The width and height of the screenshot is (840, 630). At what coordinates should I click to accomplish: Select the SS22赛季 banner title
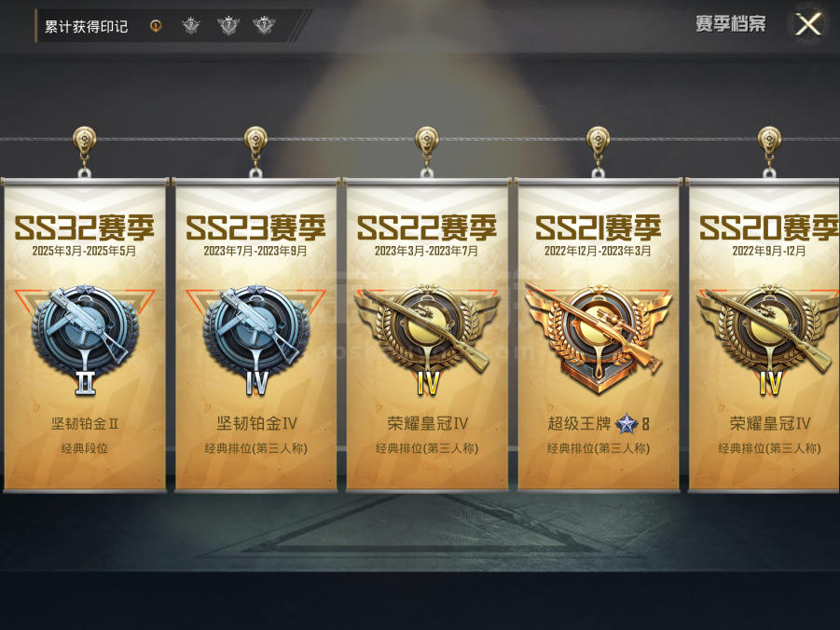coord(427,228)
